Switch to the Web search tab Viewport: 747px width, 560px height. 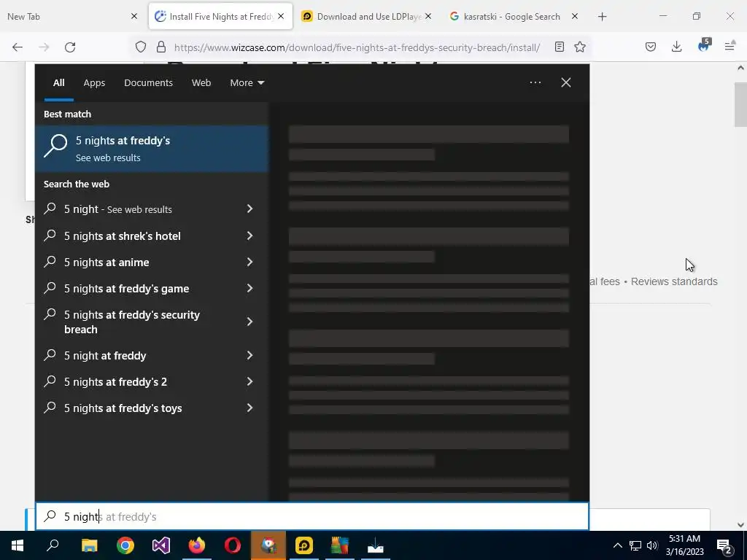[201, 83]
